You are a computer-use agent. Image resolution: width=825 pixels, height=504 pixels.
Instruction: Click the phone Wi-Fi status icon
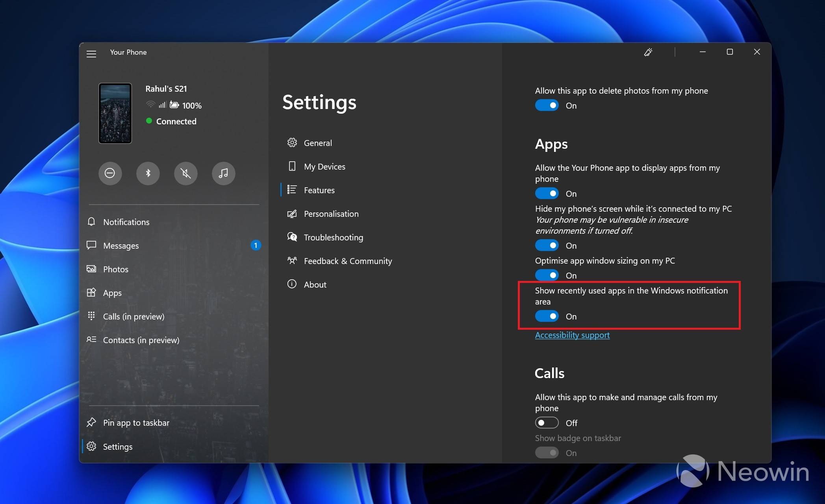tap(150, 104)
